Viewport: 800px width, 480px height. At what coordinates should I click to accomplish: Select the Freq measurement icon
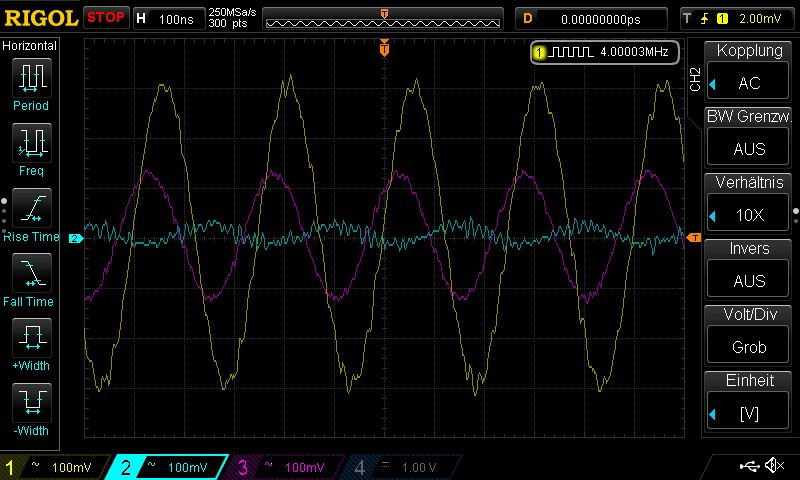31,142
